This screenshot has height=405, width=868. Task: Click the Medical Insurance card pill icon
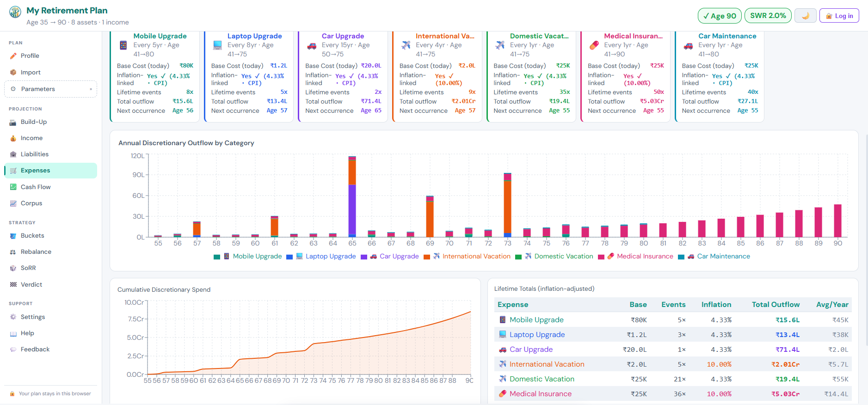(x=594, y=45)
